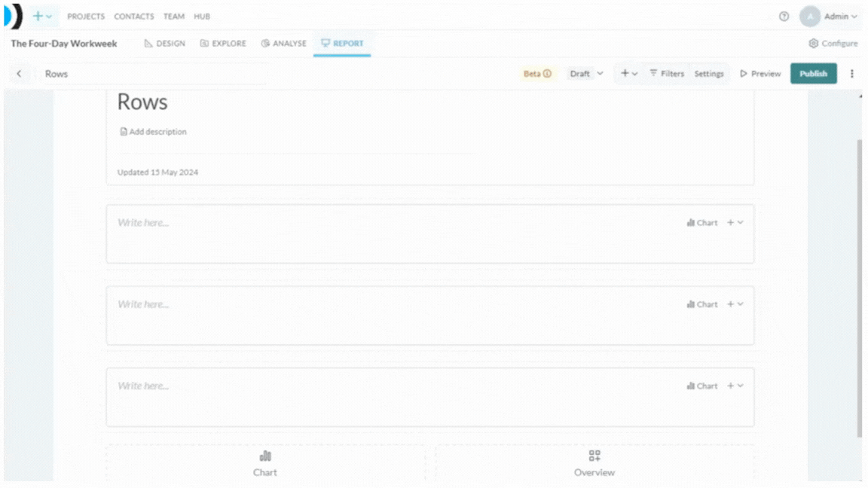Open the PROJECTS menu
The width and height of the screenshot is (868, 488).
[x=86, y=17]
